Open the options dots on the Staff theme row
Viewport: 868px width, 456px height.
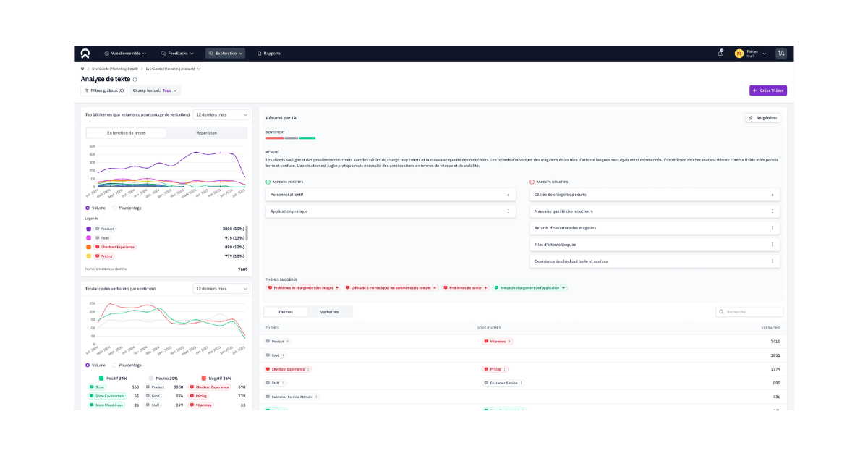[x=283, y=383]
